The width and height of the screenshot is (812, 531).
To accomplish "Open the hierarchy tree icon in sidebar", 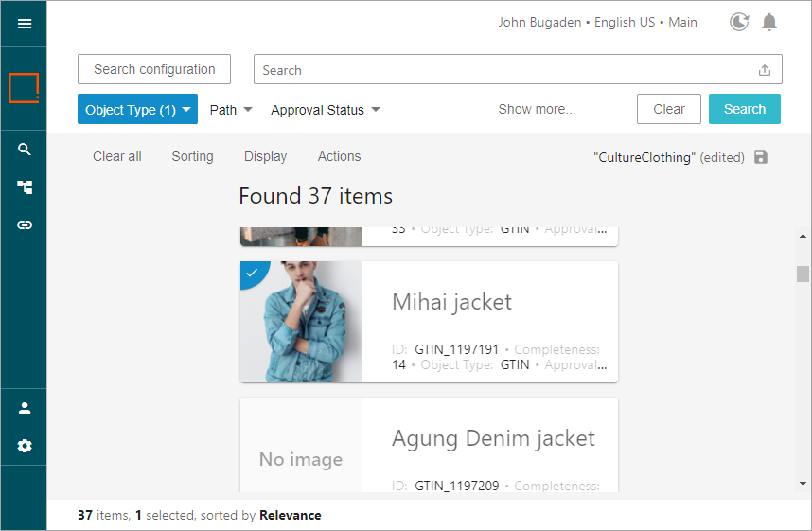I will 25,187.
